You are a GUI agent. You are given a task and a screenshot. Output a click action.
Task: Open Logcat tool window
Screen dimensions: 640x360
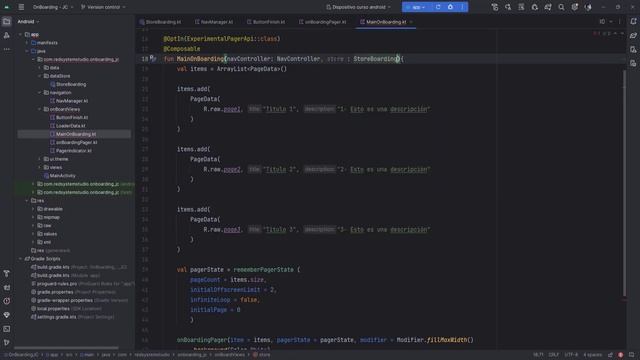(x=7, y=287)
